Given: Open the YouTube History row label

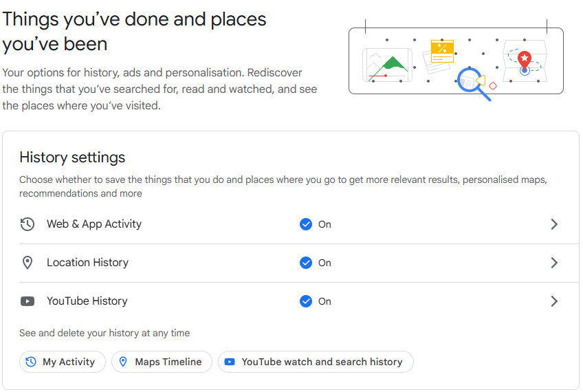Looking at the screenshot, I should coord(87,301).
